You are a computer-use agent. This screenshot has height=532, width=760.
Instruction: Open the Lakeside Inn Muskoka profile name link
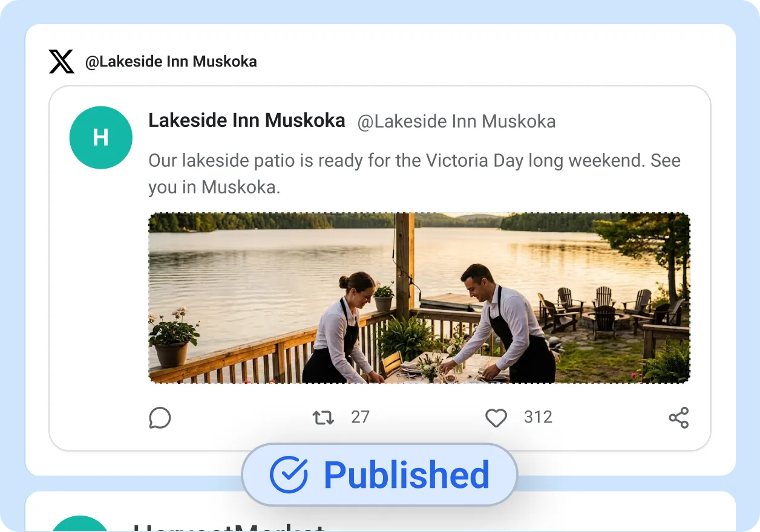click(x=246, y=120)
